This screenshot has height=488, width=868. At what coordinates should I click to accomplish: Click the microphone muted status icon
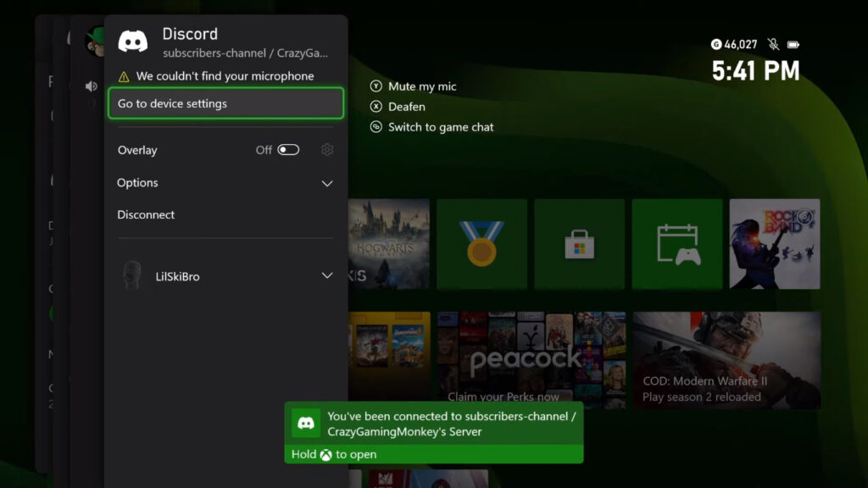click(x=772, y=44)
